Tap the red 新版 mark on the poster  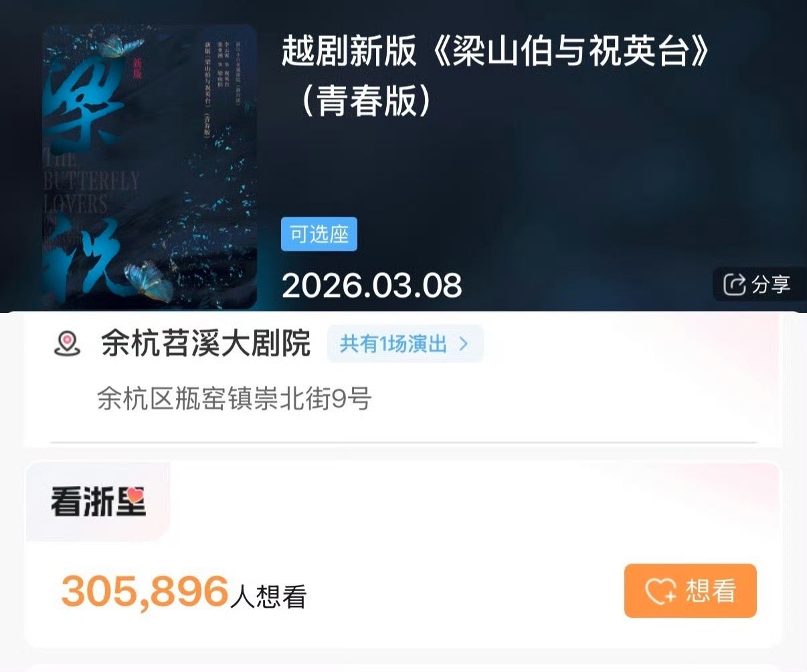coord(137,69)
